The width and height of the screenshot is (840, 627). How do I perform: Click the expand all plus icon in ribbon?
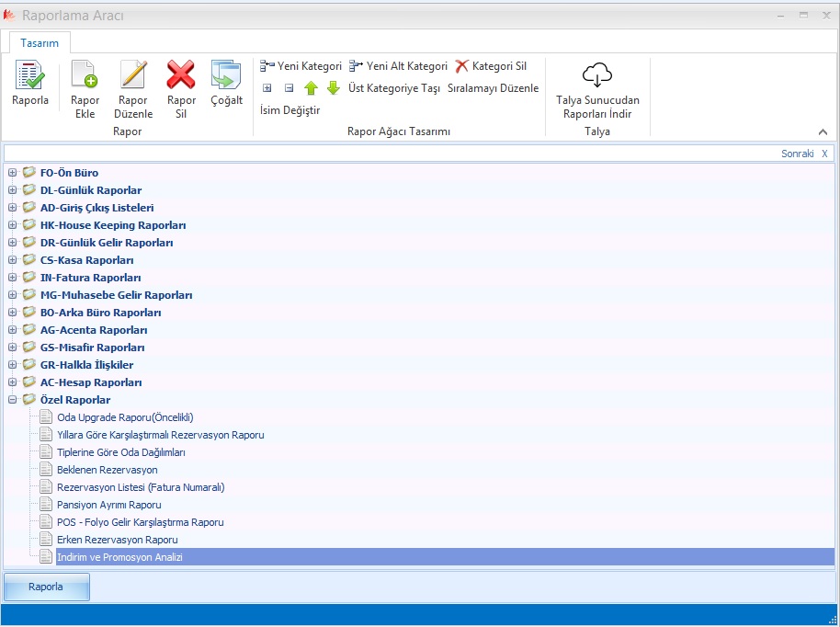click(x=267, y=88)
